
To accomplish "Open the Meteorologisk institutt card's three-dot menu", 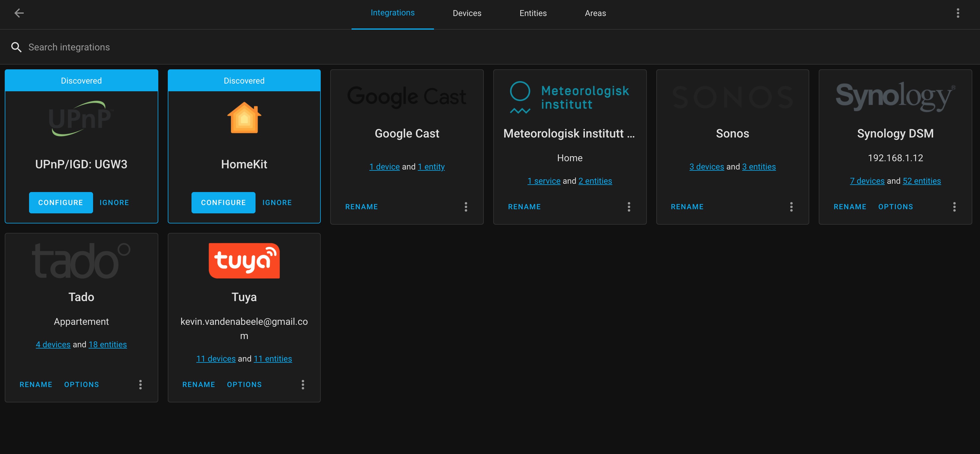I will (629, 207).
